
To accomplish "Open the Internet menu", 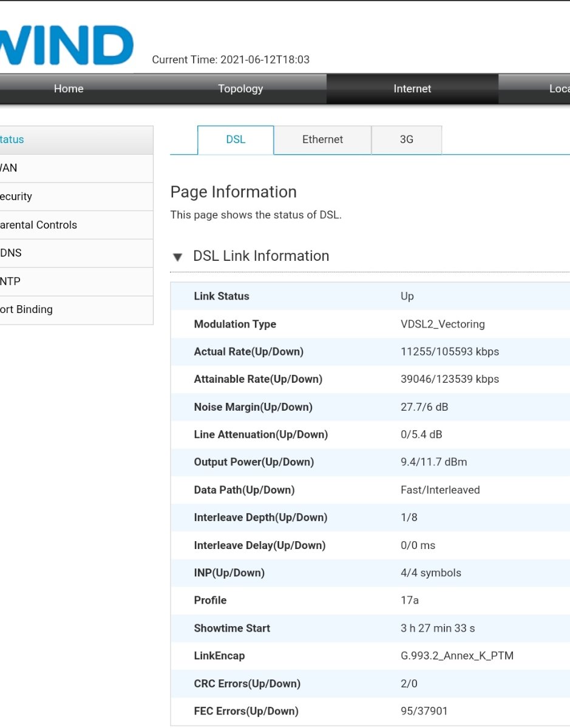I will (x=412, y=89).
